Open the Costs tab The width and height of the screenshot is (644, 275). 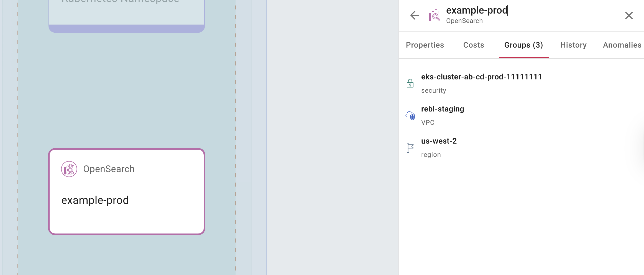[x=474, y=45]
